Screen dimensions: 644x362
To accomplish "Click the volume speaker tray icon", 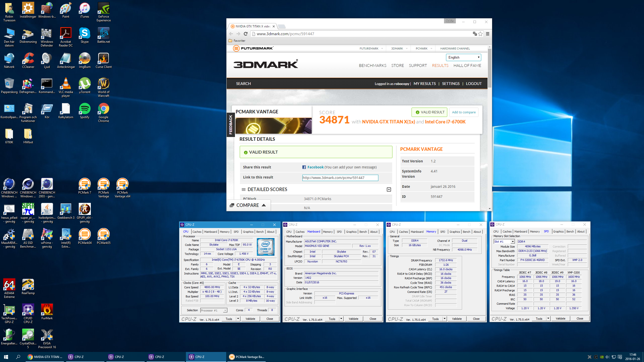I will click(608, 357).
